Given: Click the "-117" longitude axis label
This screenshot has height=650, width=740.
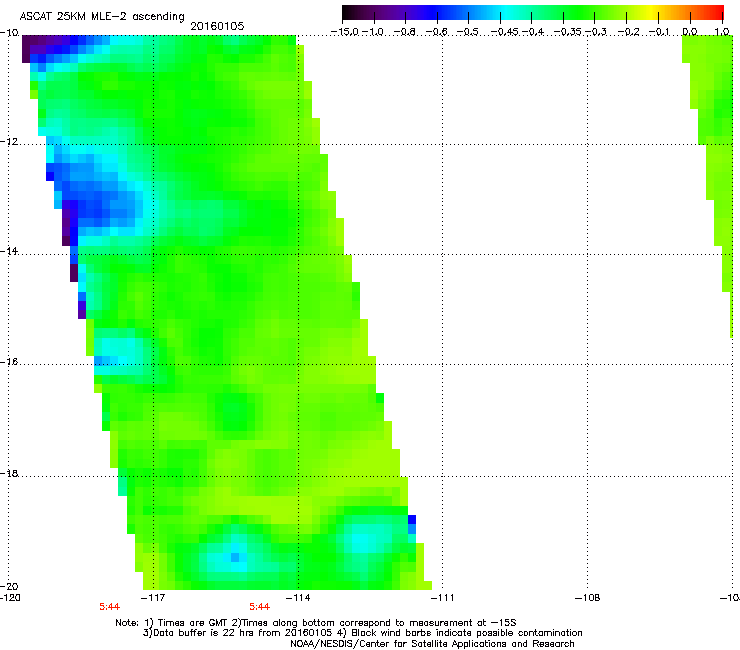Looking at the screenshot, I should coord(153,598).
